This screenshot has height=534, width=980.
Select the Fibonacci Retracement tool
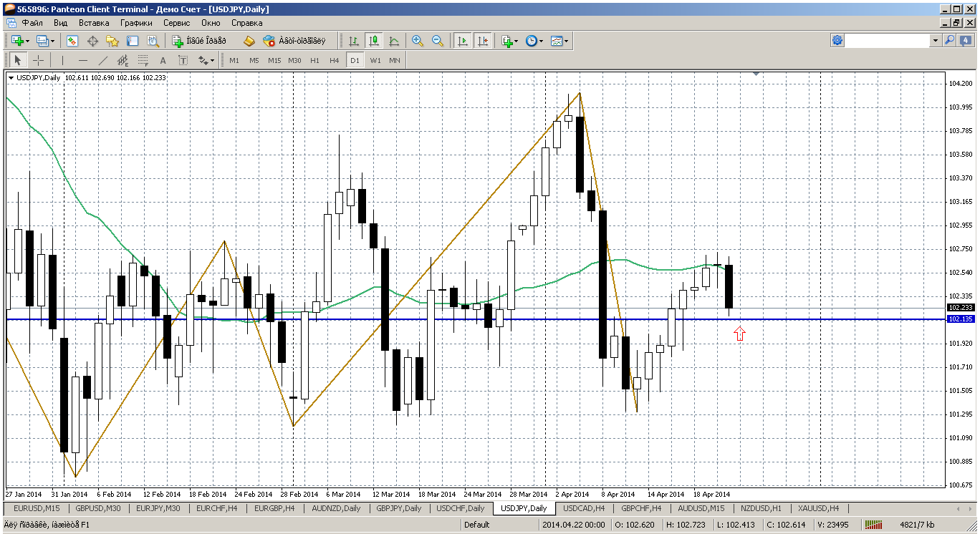[143, 60]
